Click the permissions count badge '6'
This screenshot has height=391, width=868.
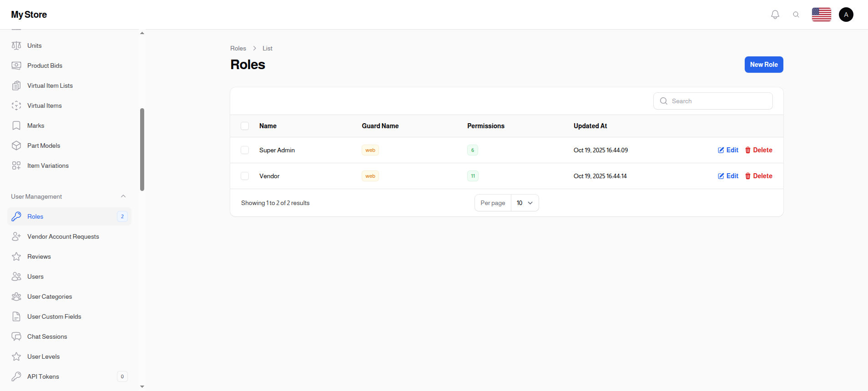pyautogui.click(x=473, y=150)
